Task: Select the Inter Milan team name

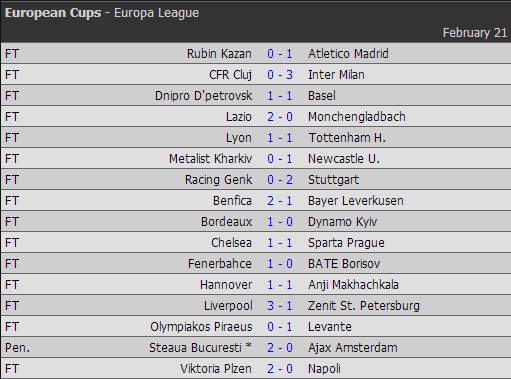Action: pos(336,75)
